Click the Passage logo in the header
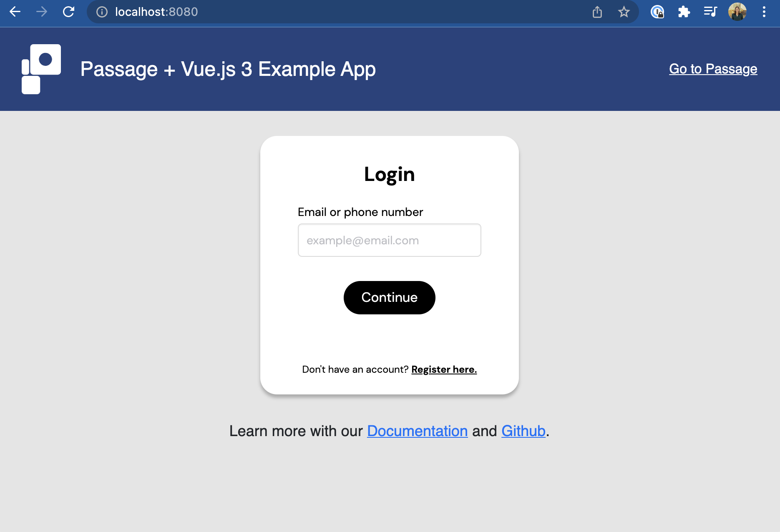 41,68
